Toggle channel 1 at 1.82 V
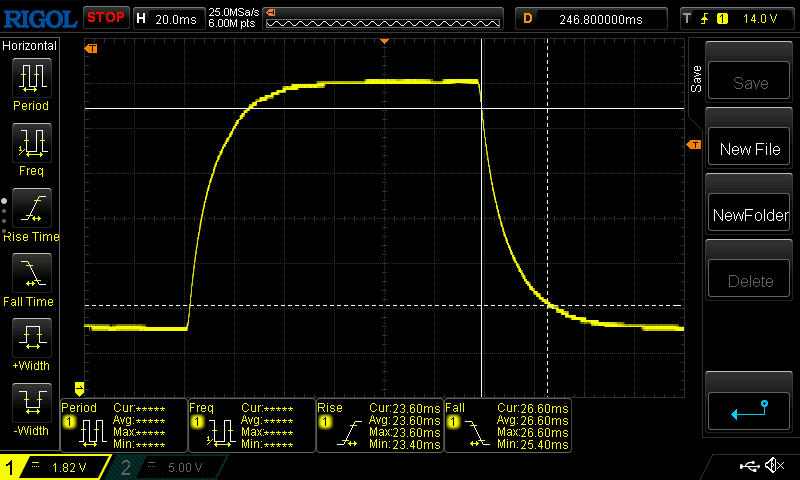The image size is (800, 480). 56,467
